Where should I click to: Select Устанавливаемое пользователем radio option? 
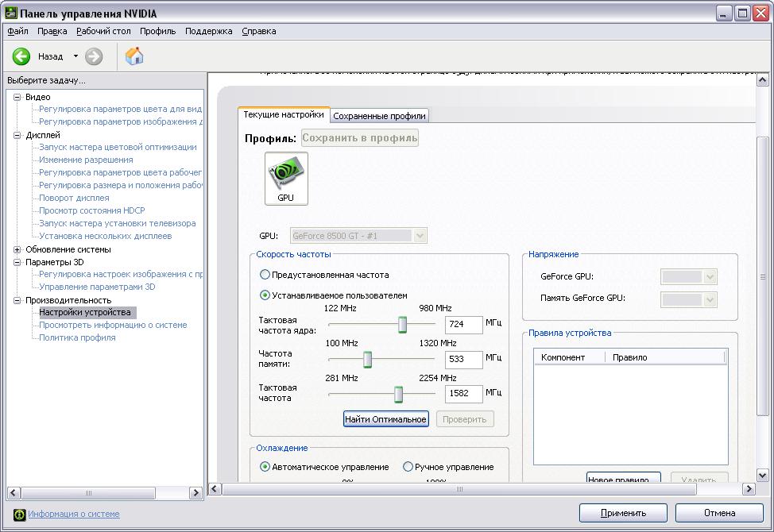[x=265, y=295]
